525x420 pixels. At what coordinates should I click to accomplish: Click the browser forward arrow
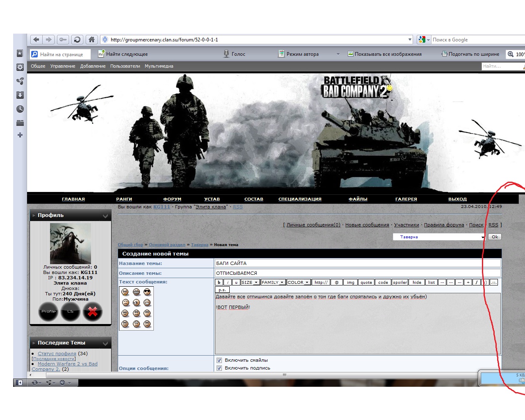click(48, 39)
